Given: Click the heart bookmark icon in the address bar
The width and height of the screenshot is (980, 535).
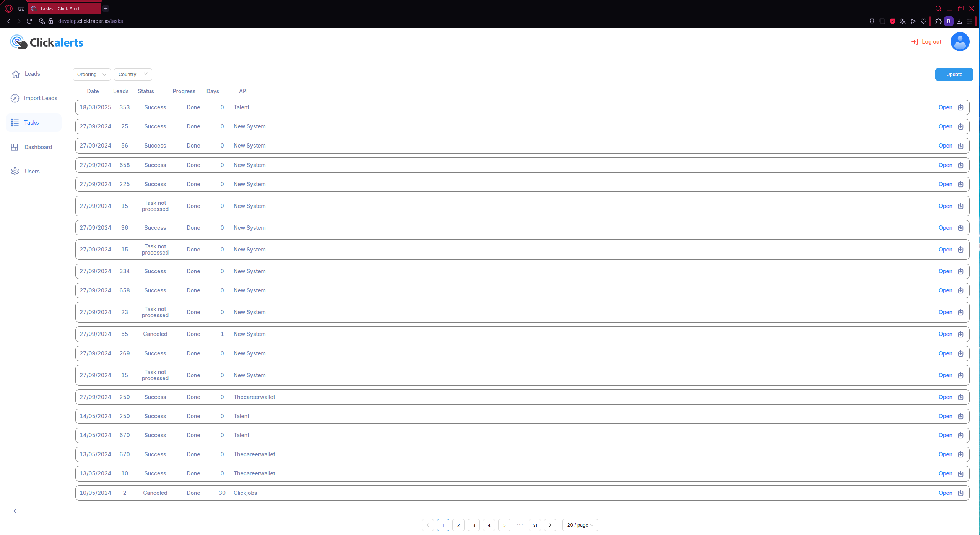Looking at the screenshot, I should 923,21.
